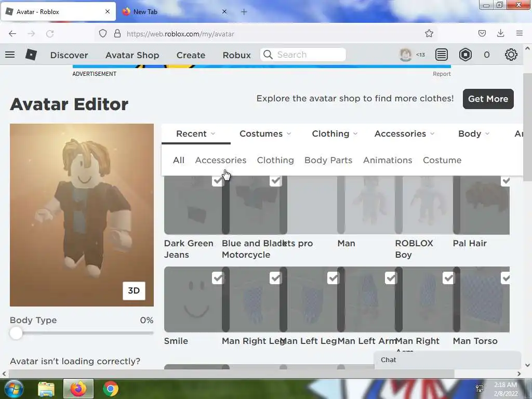The height and width of the screenshot is (399, 532).
Task: Switch to the New Tab browser tab
Action: (175, 11)
